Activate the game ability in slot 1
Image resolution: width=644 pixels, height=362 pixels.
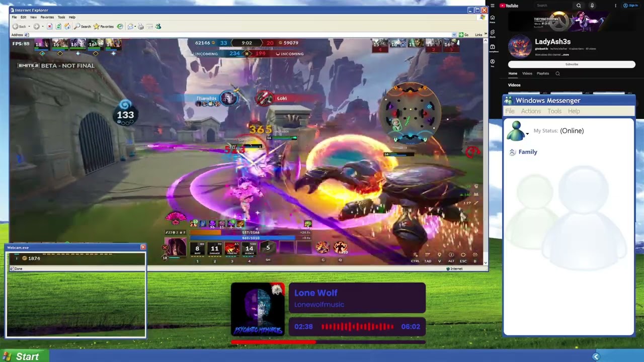197,248
